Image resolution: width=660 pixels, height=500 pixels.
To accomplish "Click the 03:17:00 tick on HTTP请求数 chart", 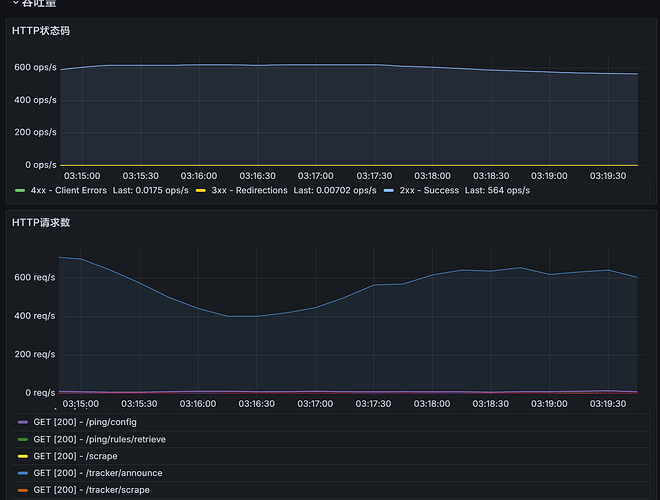I will coord(316,404).
